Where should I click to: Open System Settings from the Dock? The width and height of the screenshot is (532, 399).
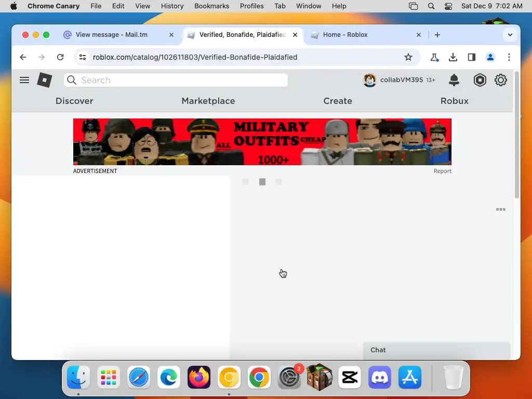(x=289, y=377)
